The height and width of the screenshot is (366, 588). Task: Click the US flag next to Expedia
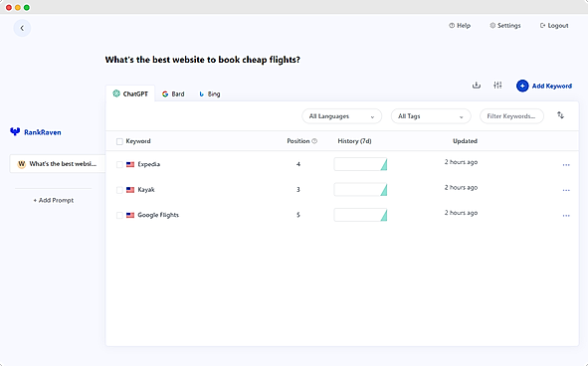(130, 164)
